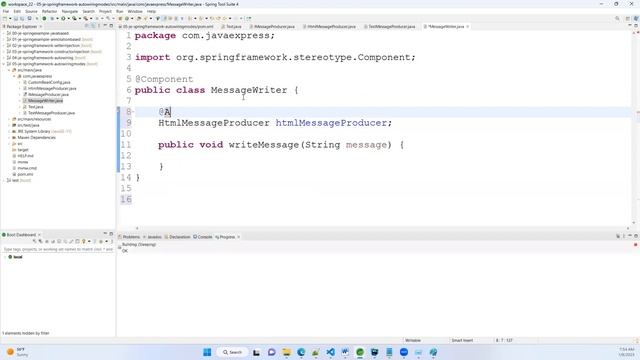Expand the JRE System Library node
This screenshot has width=640, height=360.
coord(9,131)
